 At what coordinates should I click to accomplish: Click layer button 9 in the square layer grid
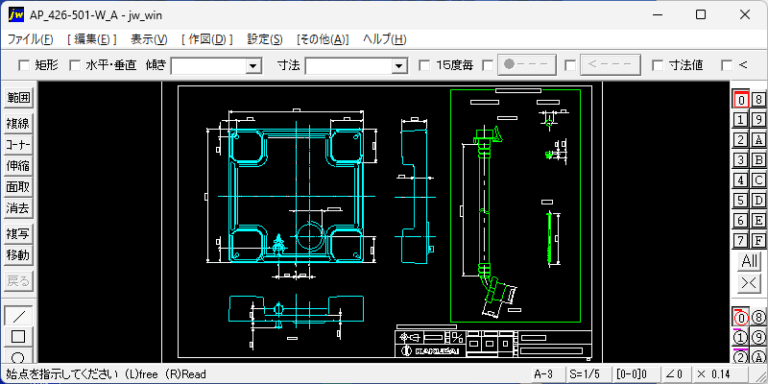tap(758, 120)
